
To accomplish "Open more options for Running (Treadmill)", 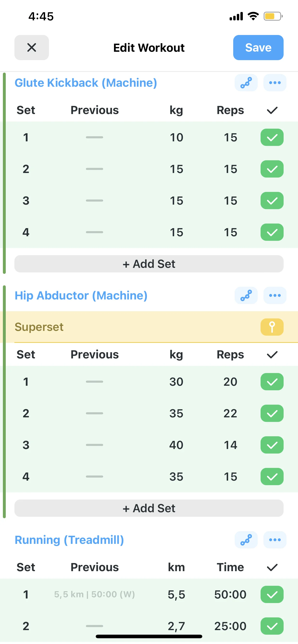I will (275, 540).
